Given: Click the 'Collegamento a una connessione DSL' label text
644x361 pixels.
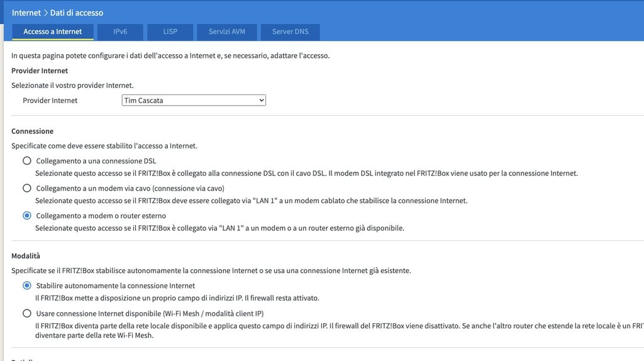Looking at the screenshot, I should point(96,161).
